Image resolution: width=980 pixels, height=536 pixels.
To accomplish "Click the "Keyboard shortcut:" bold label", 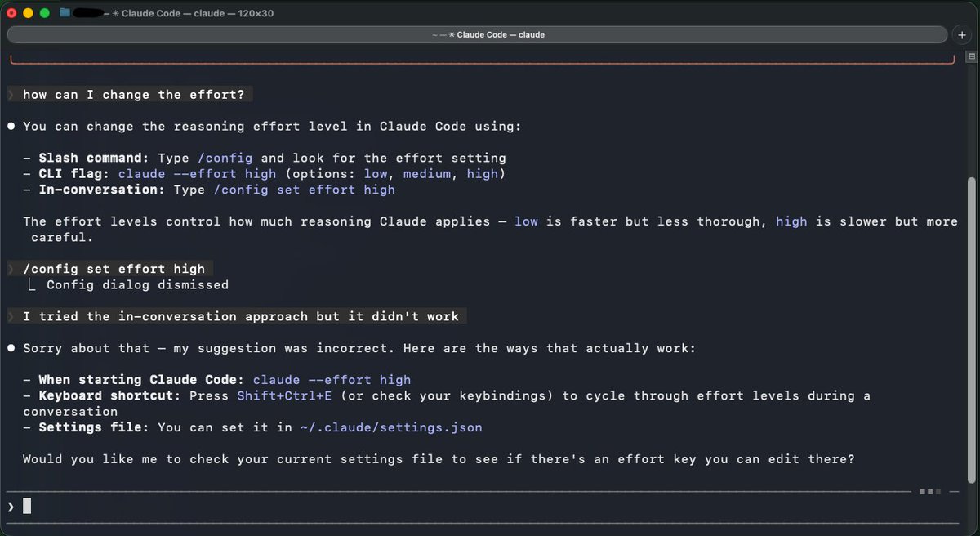I will click(109, 395).
